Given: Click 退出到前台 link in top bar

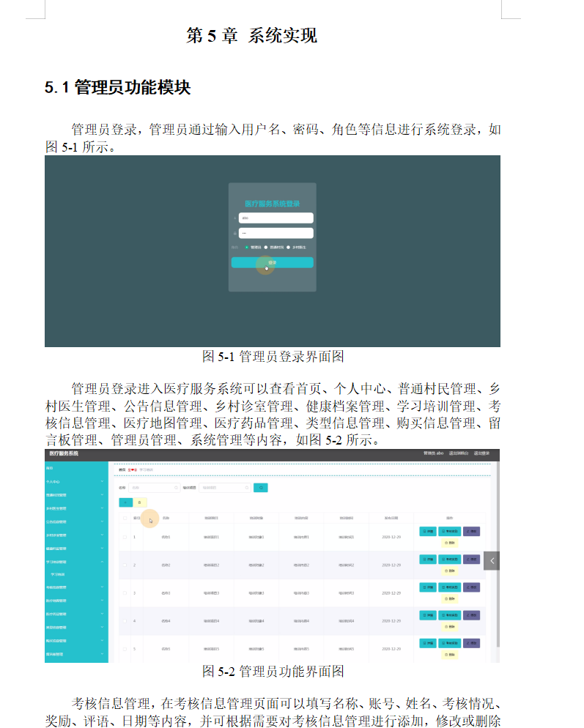Looking at the screenshot, I should pos(459,453).
